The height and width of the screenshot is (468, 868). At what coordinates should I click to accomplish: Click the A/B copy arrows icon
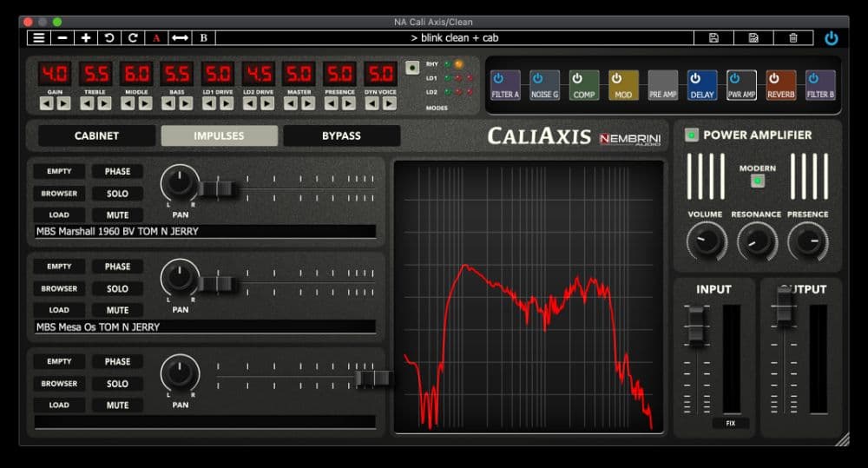click(180, 37)
